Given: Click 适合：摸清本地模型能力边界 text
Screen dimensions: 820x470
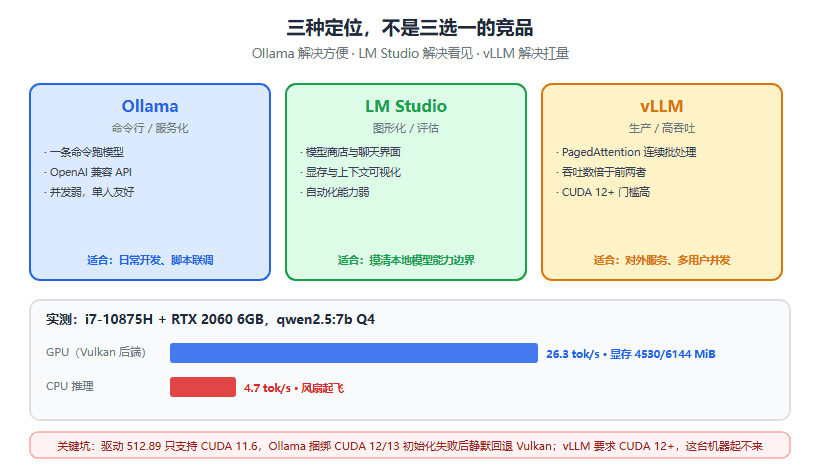Looking at the screenshot, I should point(406,260).
